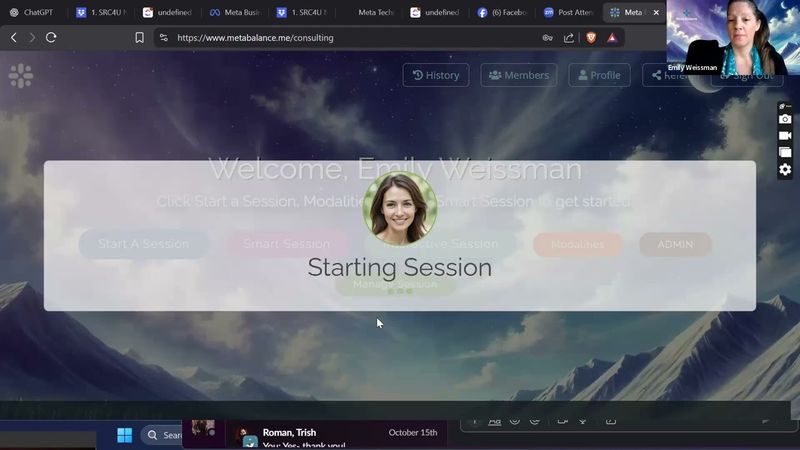Screen dimensions: 800x450
Task: Click the browser reload icon
Action: [51, 37]
